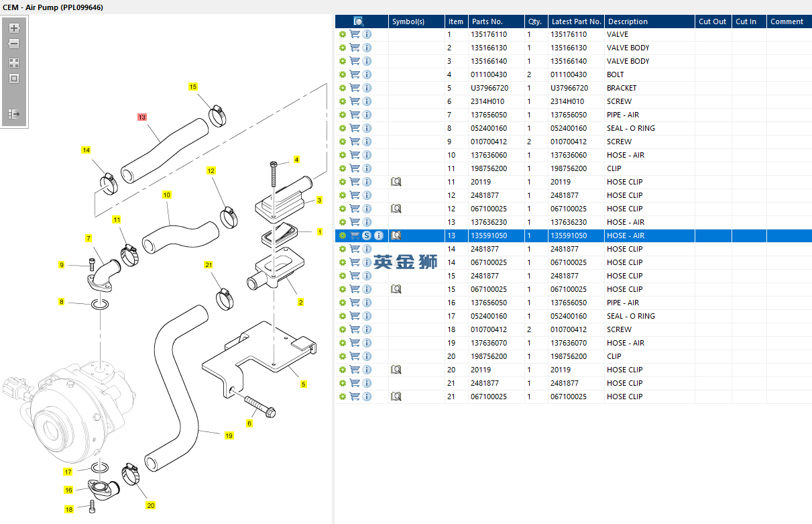Add HOSE - AIR 137636070 item 19 to cart

point(355,343)
